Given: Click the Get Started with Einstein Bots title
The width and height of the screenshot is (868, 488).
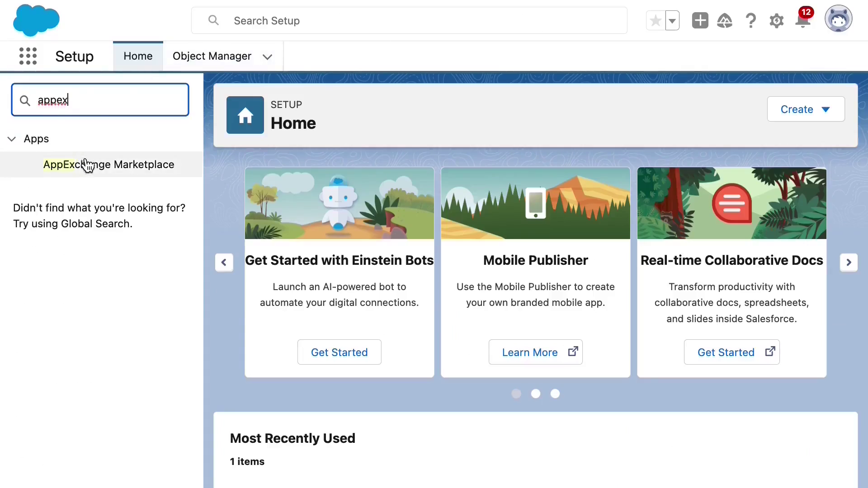Looking at the screenshot, I should coord(339,260).
